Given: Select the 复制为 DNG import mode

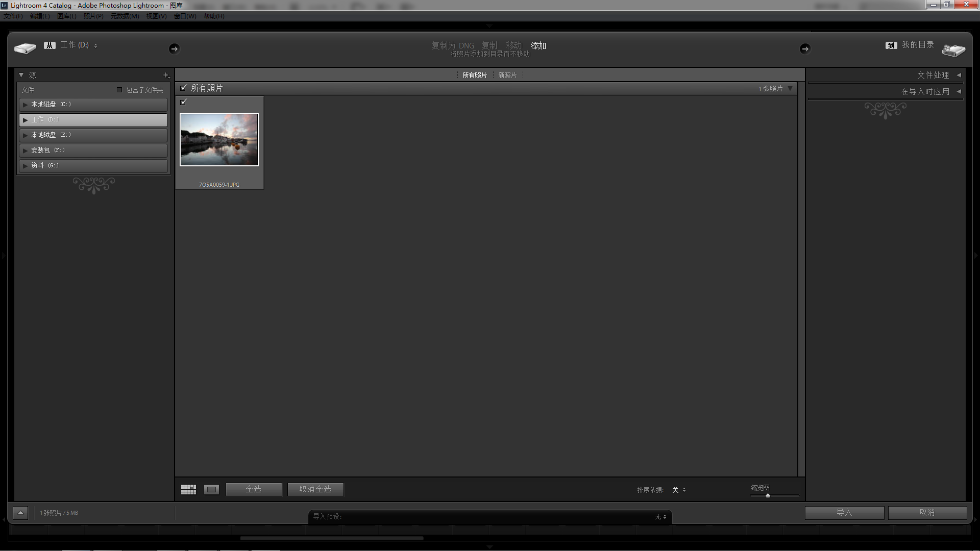Looking at the screenshot, I should click(x=453, y=45).
